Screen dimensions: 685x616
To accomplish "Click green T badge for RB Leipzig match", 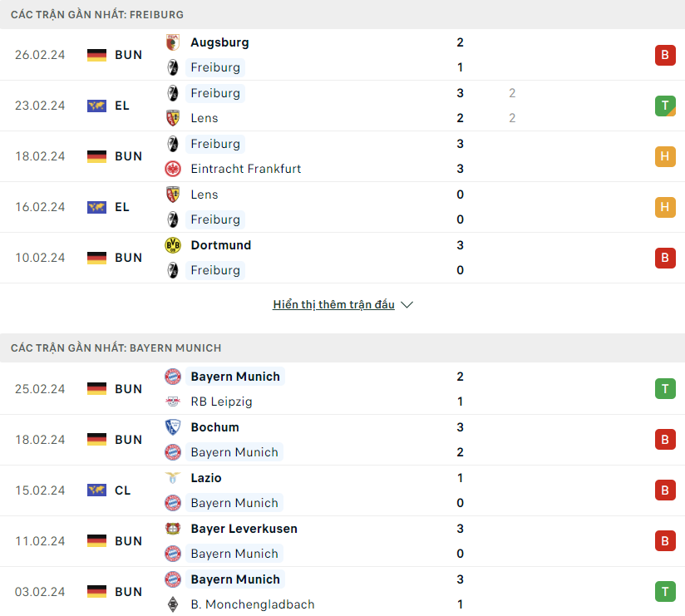I will point(665,389).
